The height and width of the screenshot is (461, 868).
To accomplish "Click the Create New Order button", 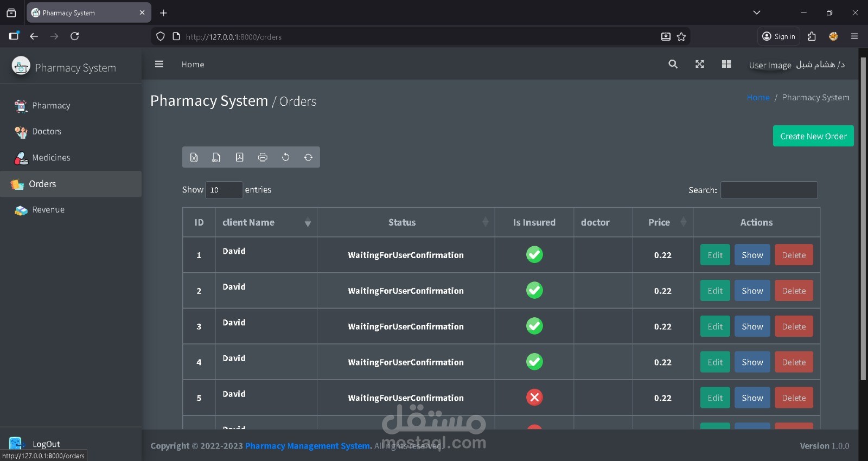I will (x=813, y=136).
